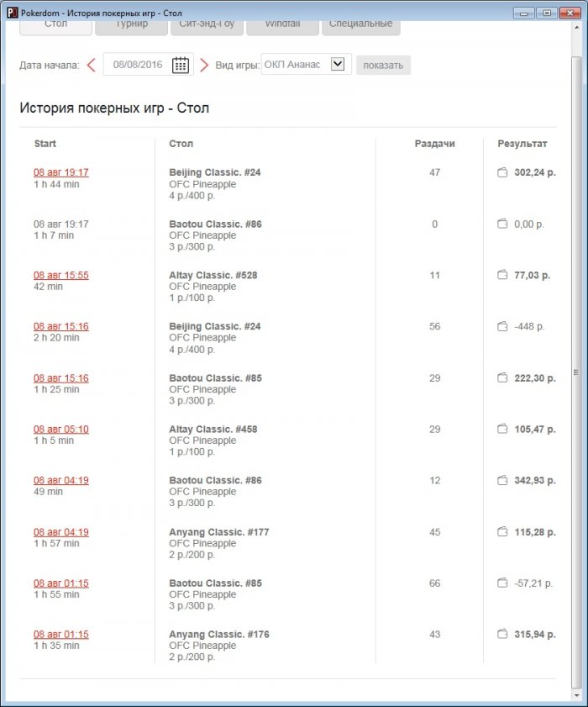588x707 pixels.
Task: Click wallet icon next to 115,28 р.
Action: coord(502,532)
